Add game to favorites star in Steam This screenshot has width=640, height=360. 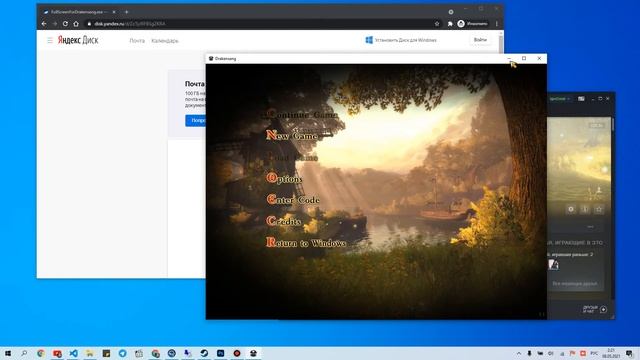(x=599, y=209)
